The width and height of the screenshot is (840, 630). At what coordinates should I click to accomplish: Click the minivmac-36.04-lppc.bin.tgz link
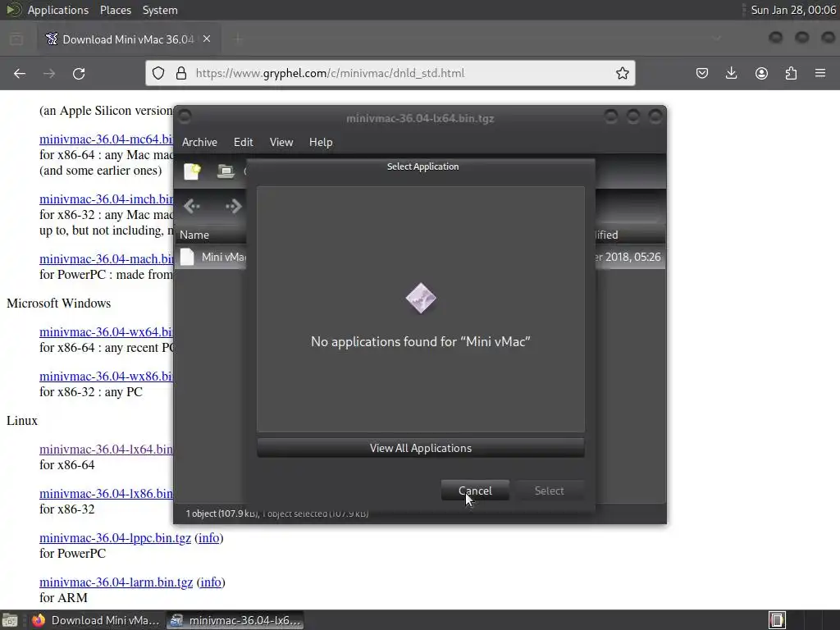pyautogui.click(x=115, y=538)
